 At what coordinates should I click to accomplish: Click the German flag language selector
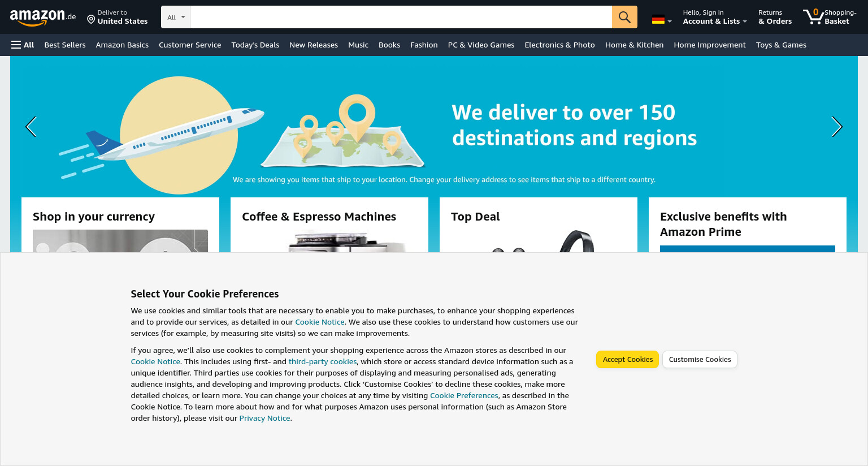(661, 20)
